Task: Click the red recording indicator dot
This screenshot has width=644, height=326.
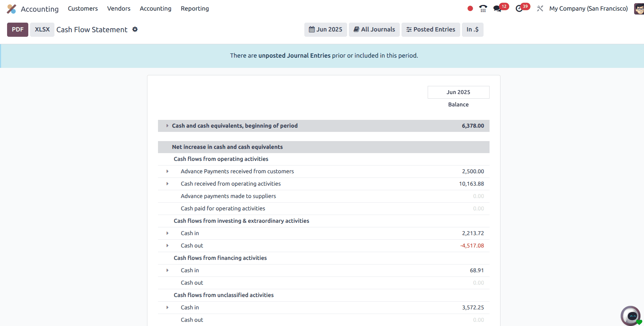Action: [x=470, y=8]
